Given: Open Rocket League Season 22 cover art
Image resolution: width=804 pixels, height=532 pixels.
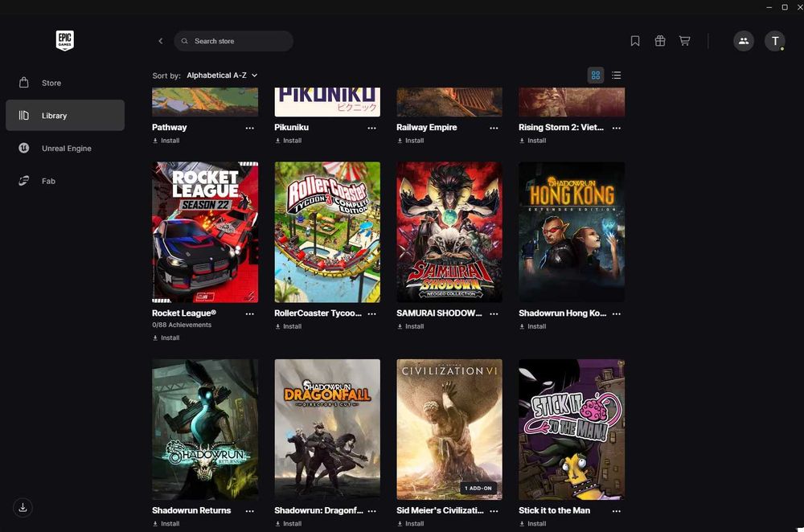Looking at the screenshot, I should click(205, 232).
